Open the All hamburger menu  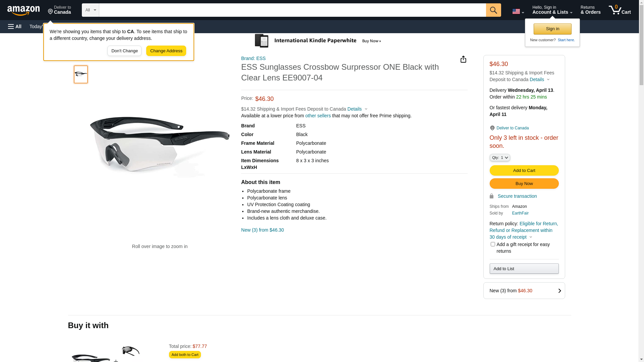(15, 26)
